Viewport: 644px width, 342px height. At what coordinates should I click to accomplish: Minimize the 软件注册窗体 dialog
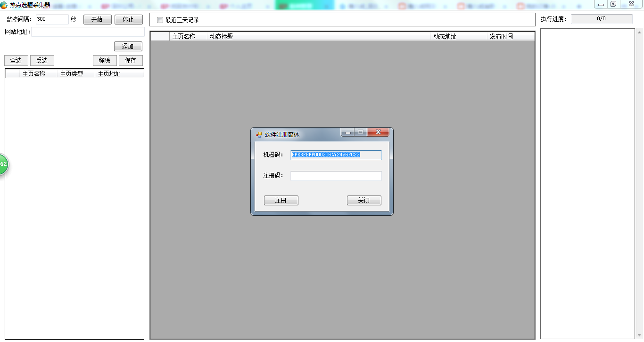tap(348, 133)
